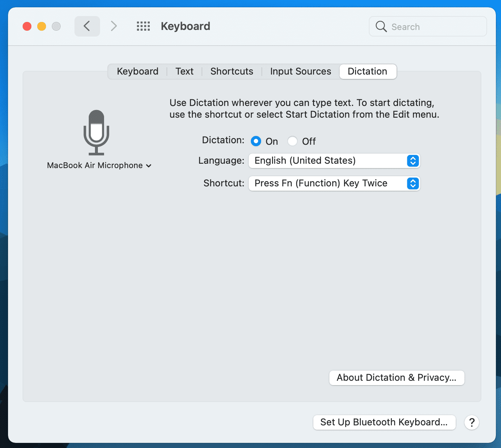Turn Dictation On radio button
This screenshot has height=448, width=501.
coord(256,141)
